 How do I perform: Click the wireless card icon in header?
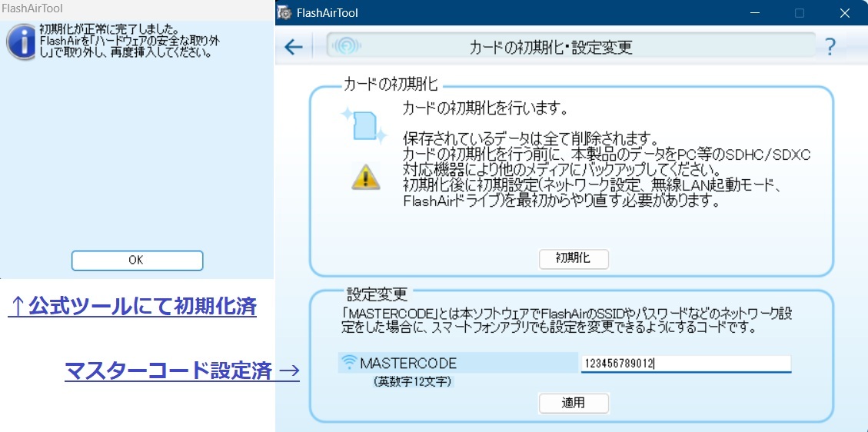click(348, 46)
